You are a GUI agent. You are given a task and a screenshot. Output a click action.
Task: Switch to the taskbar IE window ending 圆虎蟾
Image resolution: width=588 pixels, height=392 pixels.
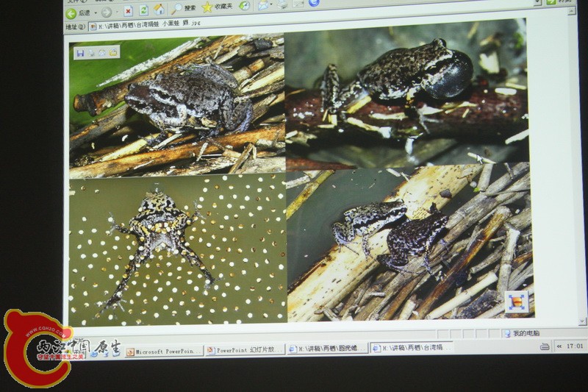tap(329, 349)
